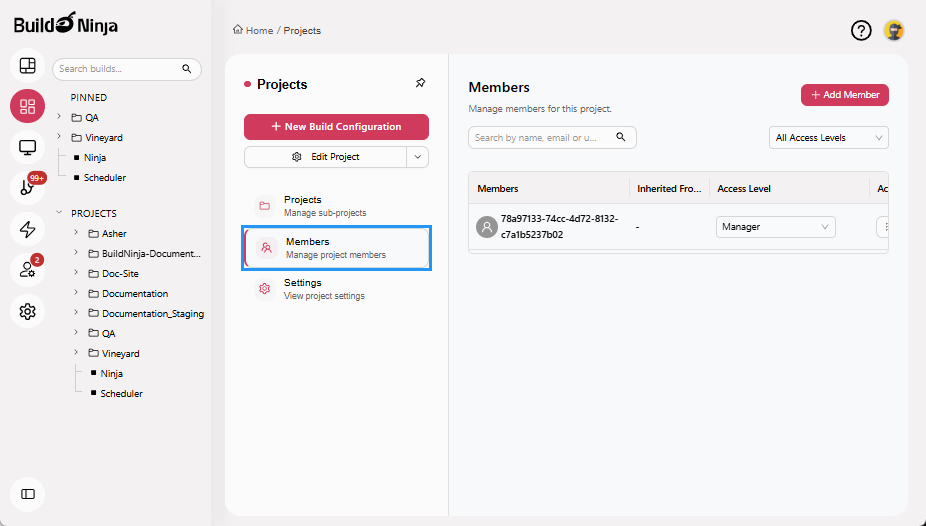Collapse the PROJECTS tree section
This screenshot has width=926, height=526.
(59, 213)
